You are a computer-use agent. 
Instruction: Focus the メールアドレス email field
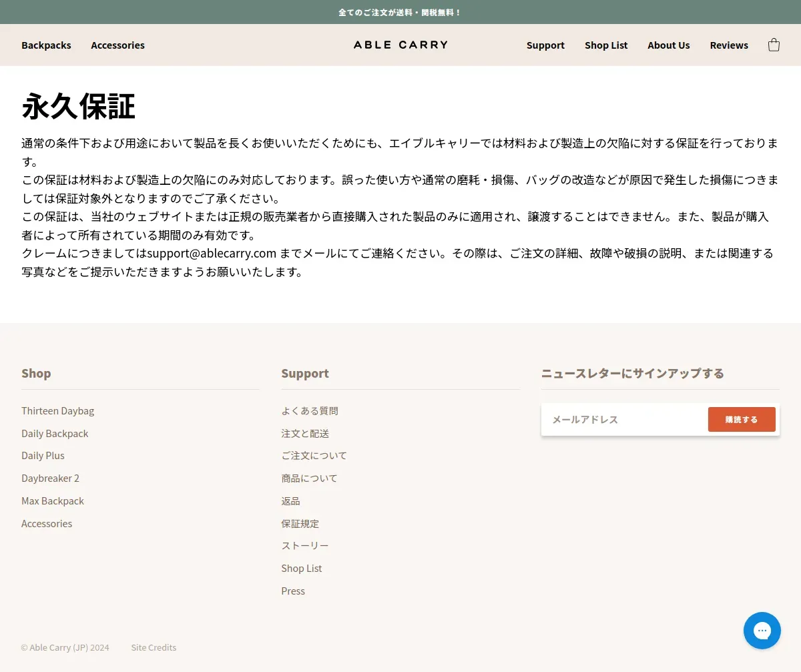coord(624,420)
